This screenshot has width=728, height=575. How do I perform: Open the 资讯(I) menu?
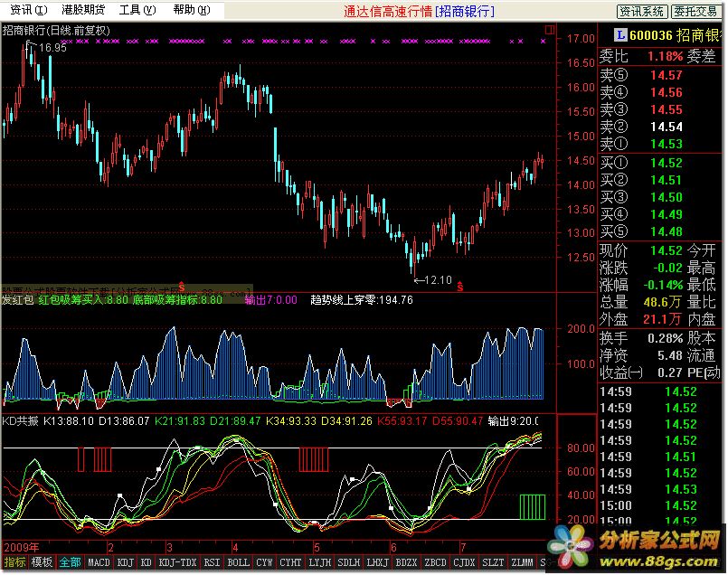[x=29, y=10]
